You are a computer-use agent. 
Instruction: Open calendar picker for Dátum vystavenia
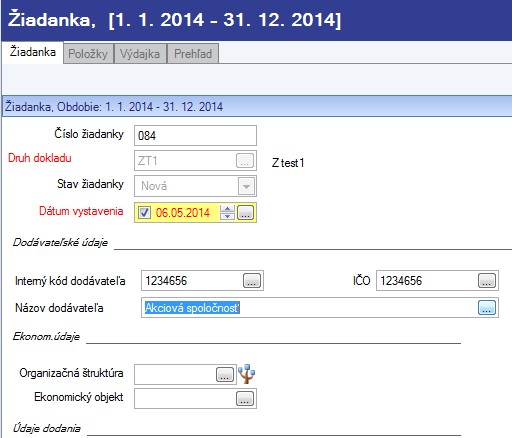[245, 213]
